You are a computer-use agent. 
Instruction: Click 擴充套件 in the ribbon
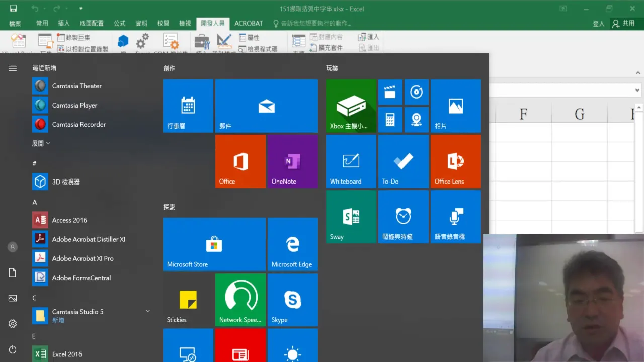[326, 48]
